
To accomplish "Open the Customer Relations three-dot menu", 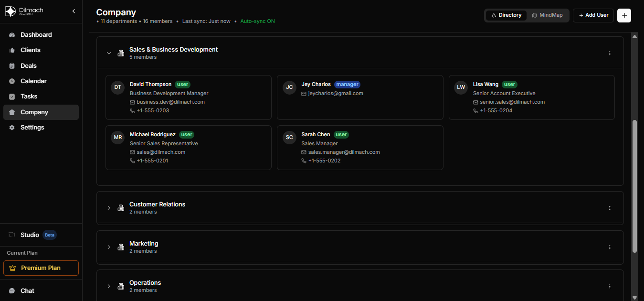I will coord(610,208).
